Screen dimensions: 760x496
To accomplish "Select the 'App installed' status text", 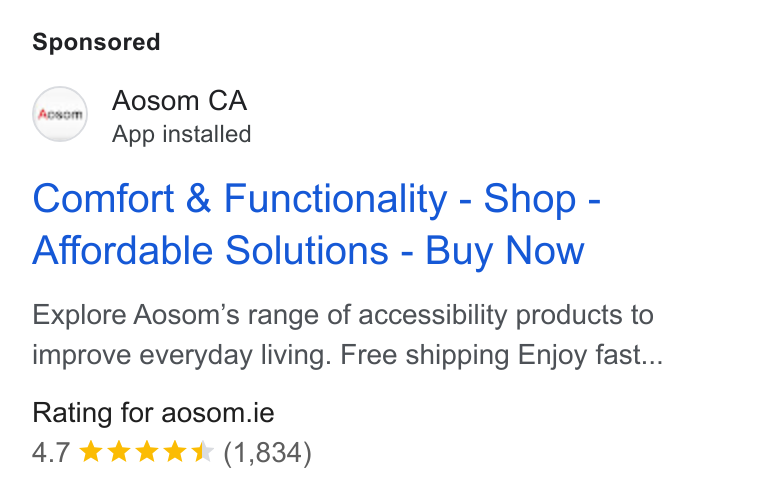I will [181, 134].
